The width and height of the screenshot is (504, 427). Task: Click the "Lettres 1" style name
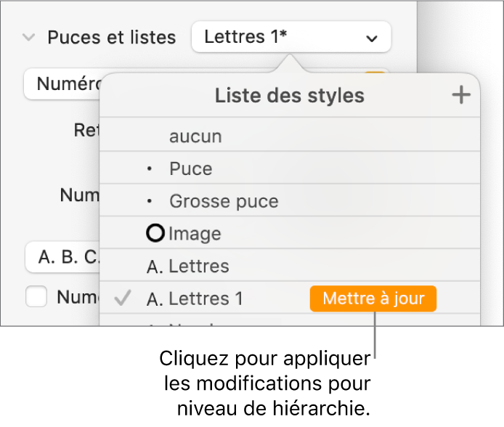(x=206, y=298)
